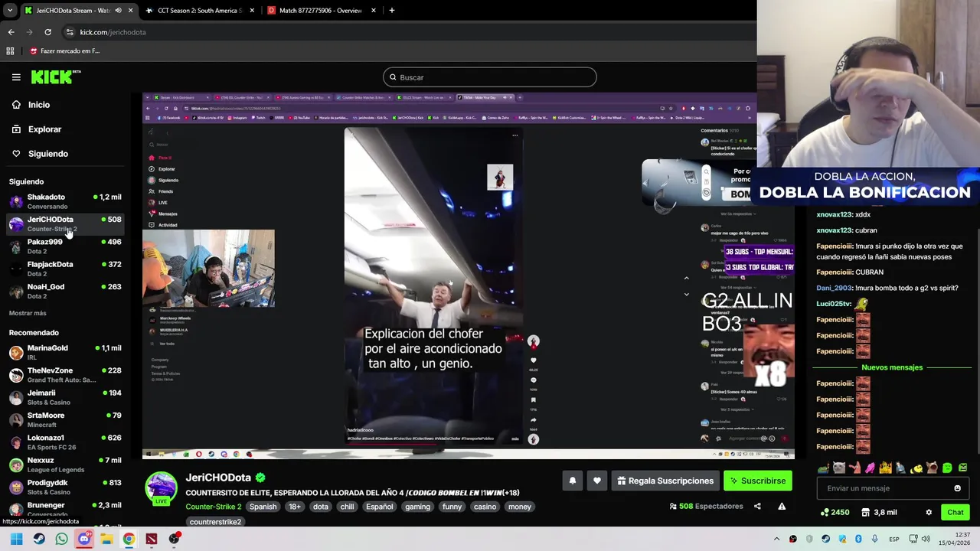Select the money tag

coord(520,507)
